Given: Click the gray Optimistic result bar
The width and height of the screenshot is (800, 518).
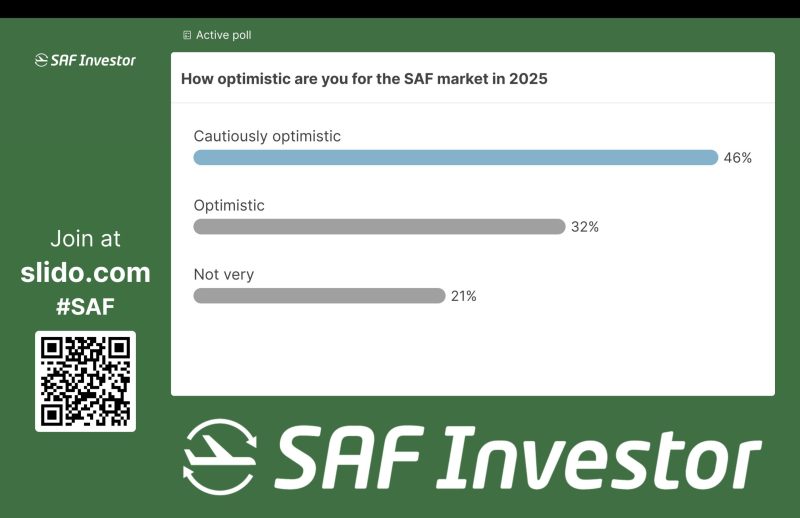Looking at the screenshot, I should (x=379, y=227).
